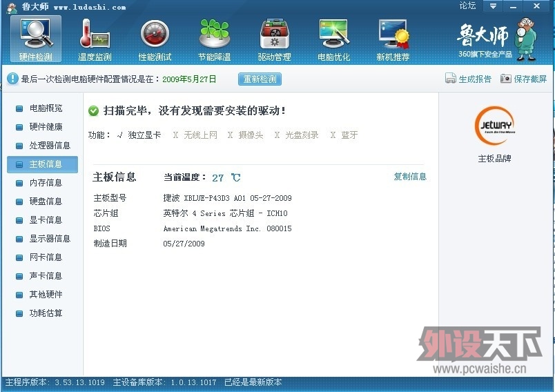
Task: Select 硬盘信息 in the sidebar
Action: pos(43,202)
